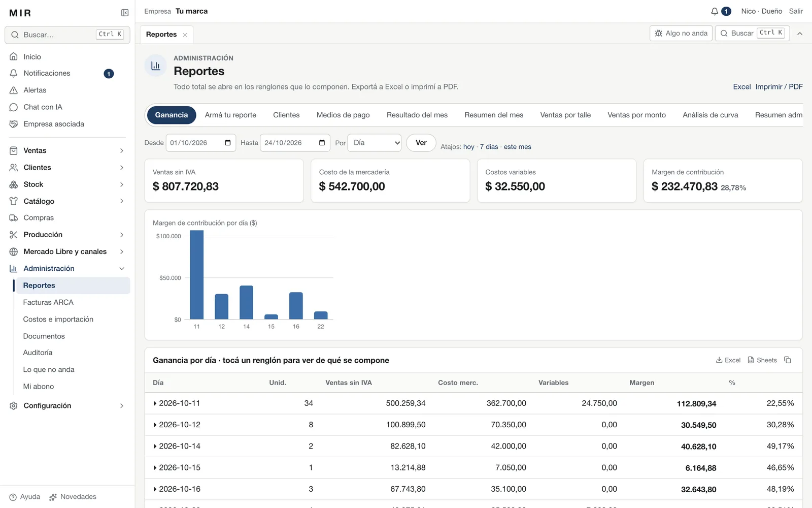Close the Reportes tab with the x

pos(185,35)
